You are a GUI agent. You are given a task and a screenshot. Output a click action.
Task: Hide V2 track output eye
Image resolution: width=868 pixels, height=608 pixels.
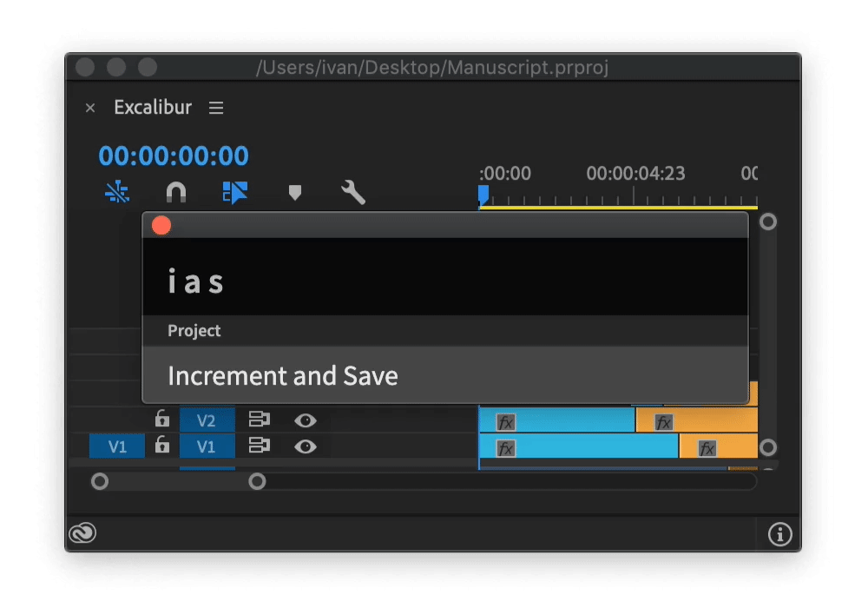pyautogui.click(x=305, y=420)
